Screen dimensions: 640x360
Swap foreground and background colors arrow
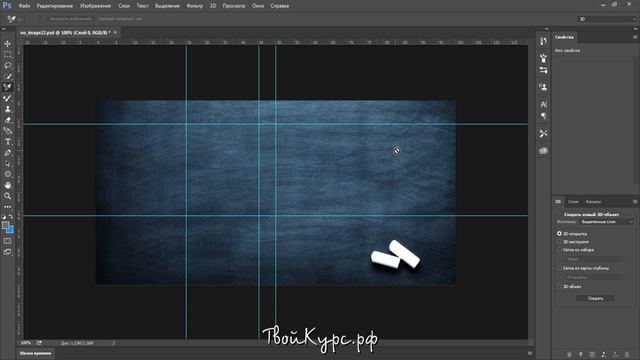click(x=11, y=217)
